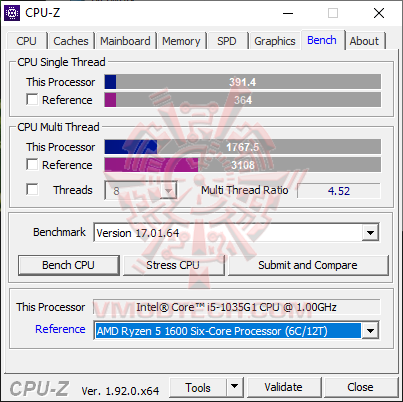Open the Tools dropdown arrow
This screenshot has width=403, height=402.
click(235, 387)
